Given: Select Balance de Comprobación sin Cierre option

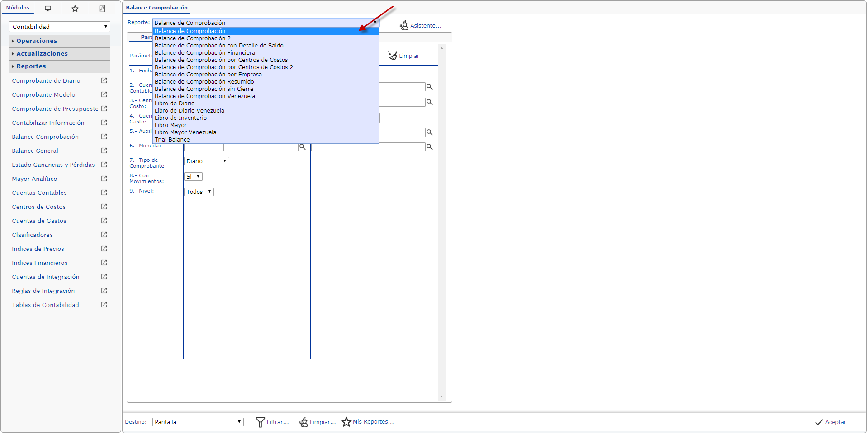Looking at the screenshot, I should 266,89.
